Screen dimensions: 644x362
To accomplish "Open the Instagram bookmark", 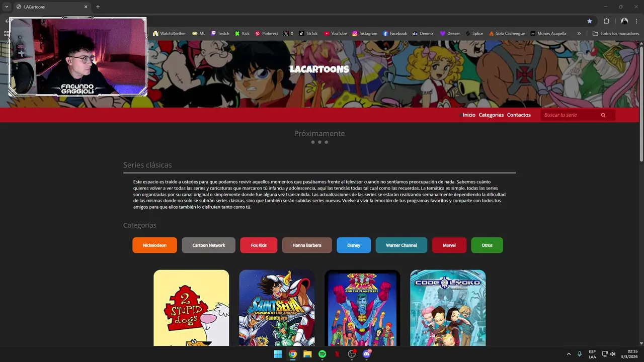I will 364,34.
